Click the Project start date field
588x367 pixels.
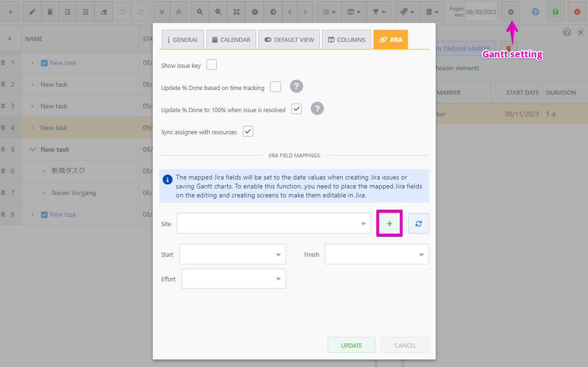coord(481,11)
